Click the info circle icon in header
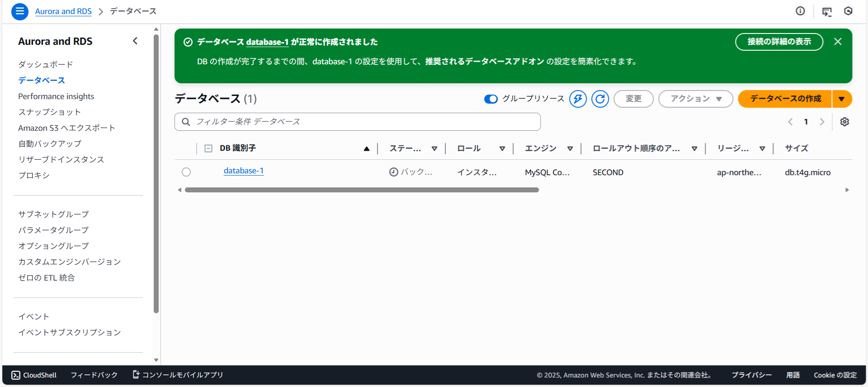Screen dimensions: 868x387 [x=800, y=11]
